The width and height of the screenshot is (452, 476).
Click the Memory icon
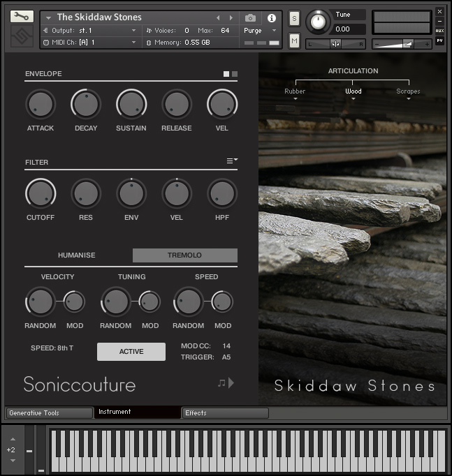tap(149, 43)
